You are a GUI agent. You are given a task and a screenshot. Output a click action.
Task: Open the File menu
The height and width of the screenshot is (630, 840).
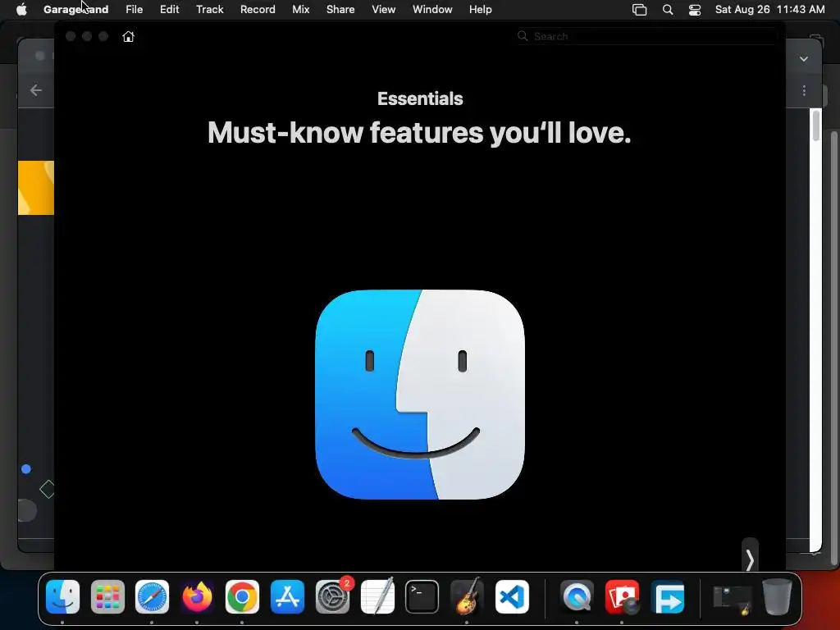click(134, 9)
